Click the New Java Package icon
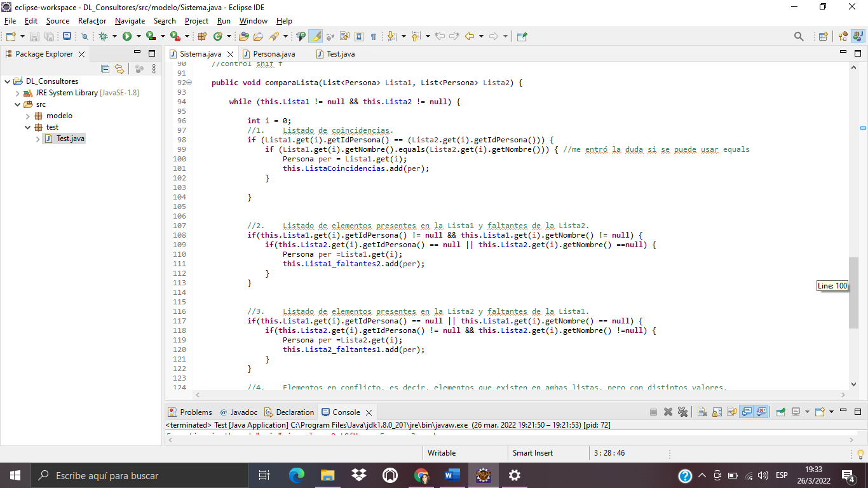The height and width of the screenshot is (488, 868). tap(203, 36)
